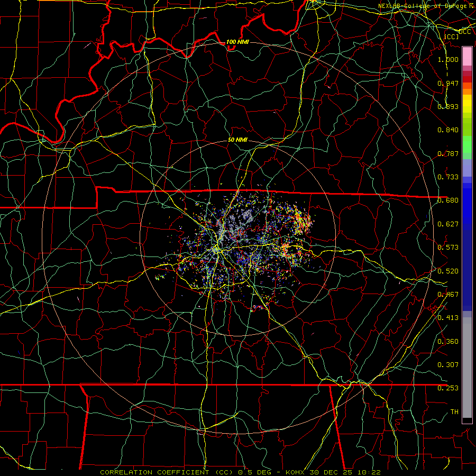This screenshot has height=476, width=476.
Task: Click the 0.627 scale value
Action: tap(448, 224)
